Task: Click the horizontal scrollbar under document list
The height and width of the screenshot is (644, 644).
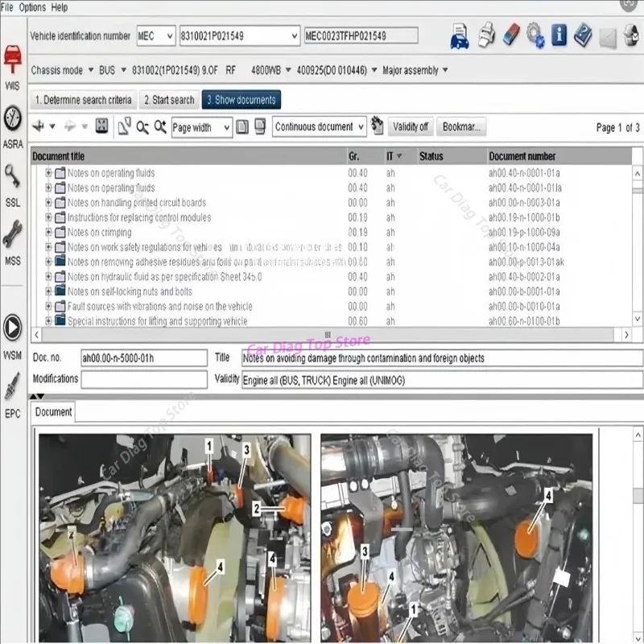Action: tap(328, 334)
